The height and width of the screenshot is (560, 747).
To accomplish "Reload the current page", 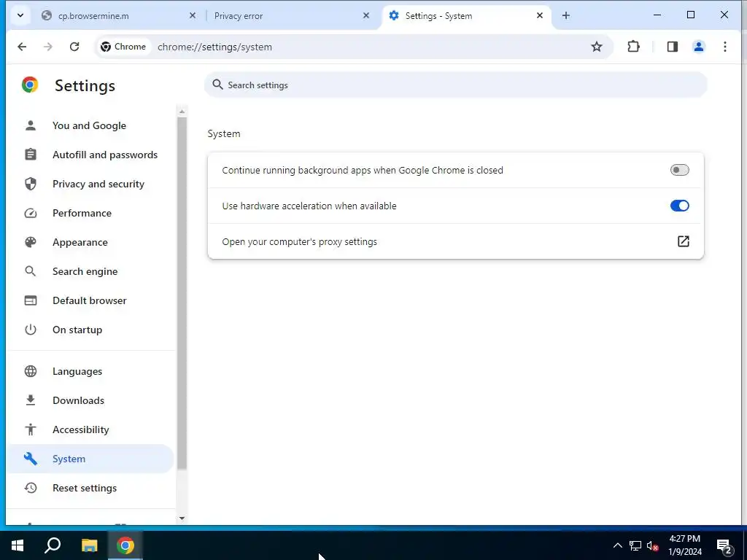I will [74, 47].
